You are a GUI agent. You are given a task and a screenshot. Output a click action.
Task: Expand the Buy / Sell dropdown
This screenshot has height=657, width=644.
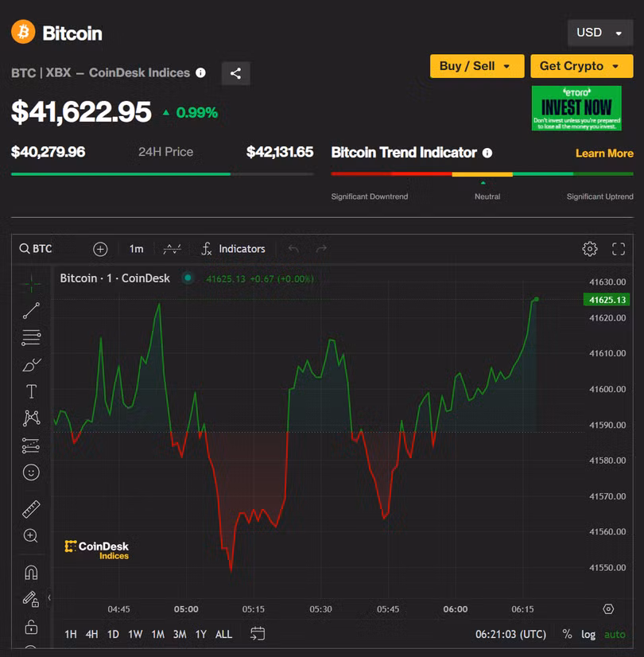pyautogui.click(x=477, y=66)
